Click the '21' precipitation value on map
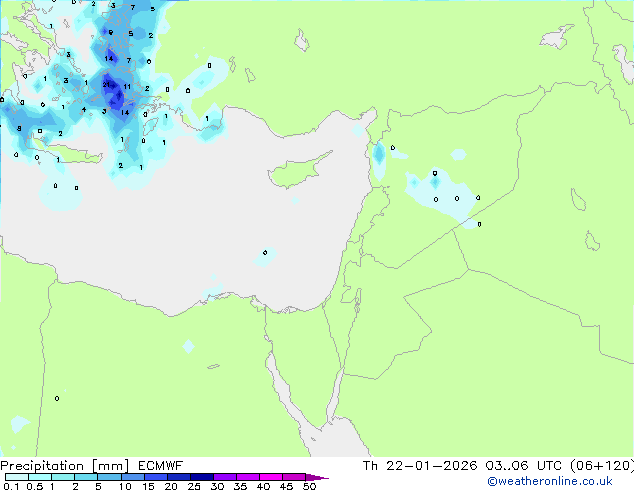 [x=106, y=84]
